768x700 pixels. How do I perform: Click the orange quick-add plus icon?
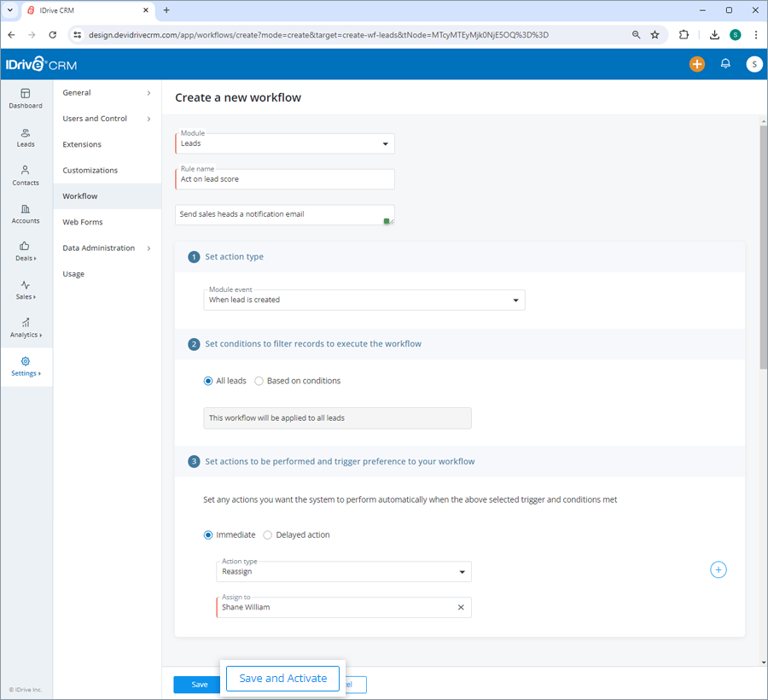(697, 64)
